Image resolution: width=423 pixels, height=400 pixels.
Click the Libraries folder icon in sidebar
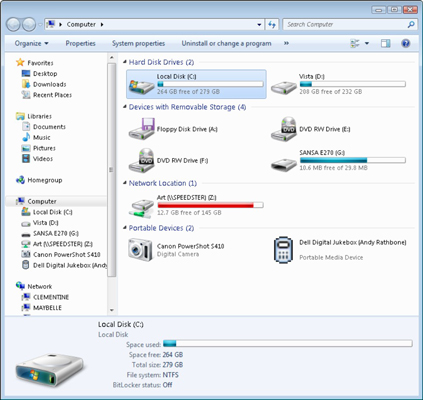pyautogui.click(x=20, y=116)
